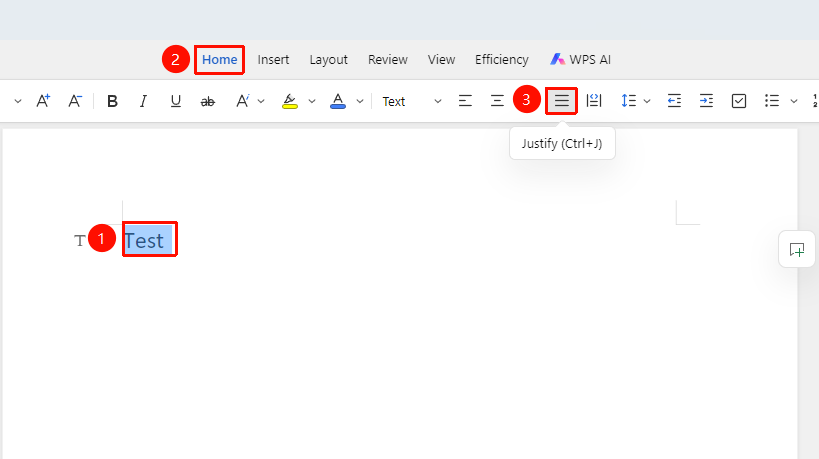Apply bulleted list formatting

click(x=771, y=101)
